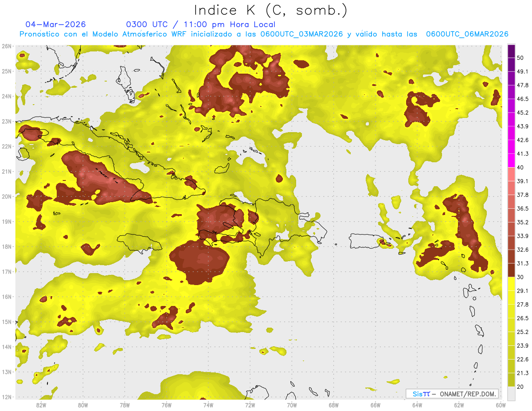Click the colorbar value "43.9"
This screenshot has height=411, width=532.
[523, 126]
